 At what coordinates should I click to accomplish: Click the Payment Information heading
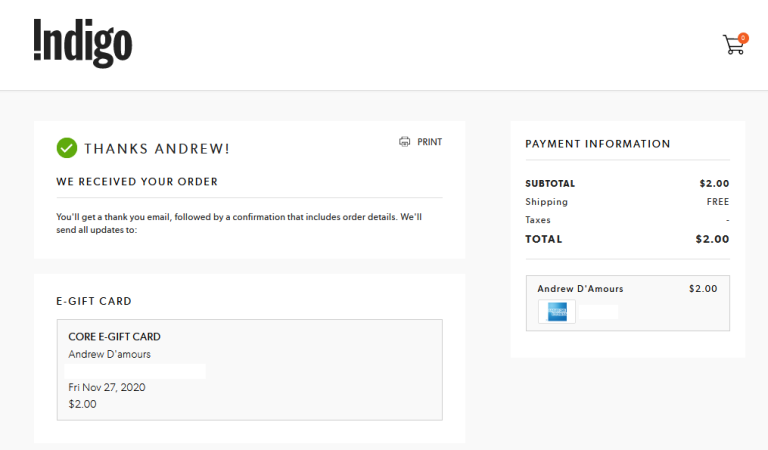pos(598,144)
